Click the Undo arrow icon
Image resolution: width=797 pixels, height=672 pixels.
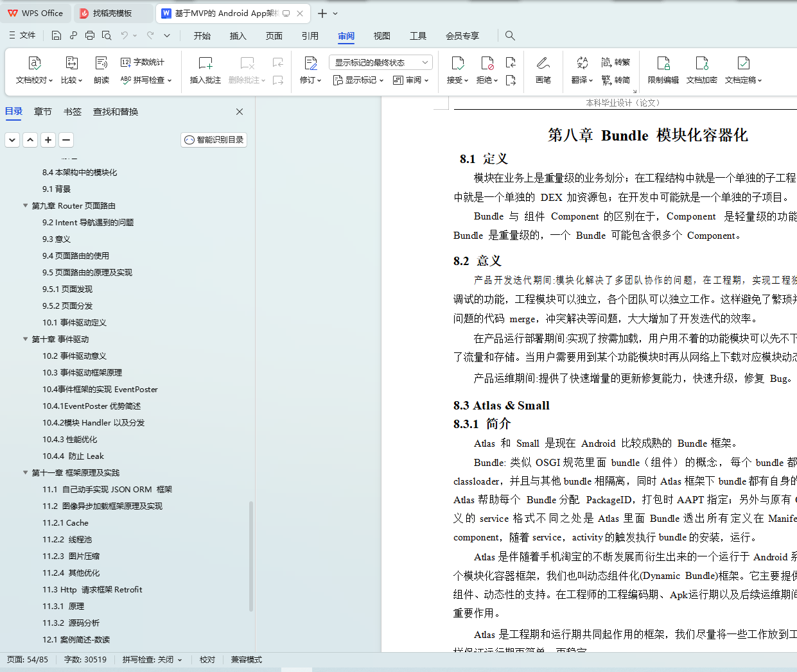coord(125,35)
